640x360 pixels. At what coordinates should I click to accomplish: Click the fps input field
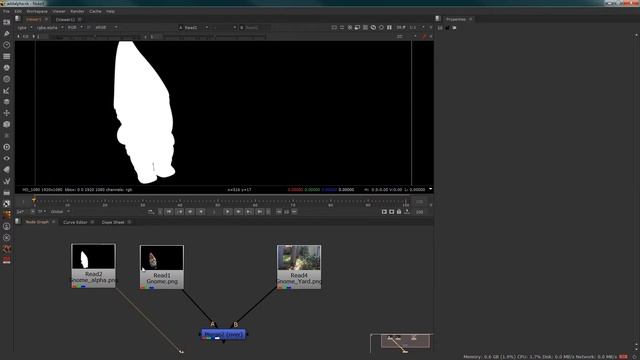(x=20, y=211)
